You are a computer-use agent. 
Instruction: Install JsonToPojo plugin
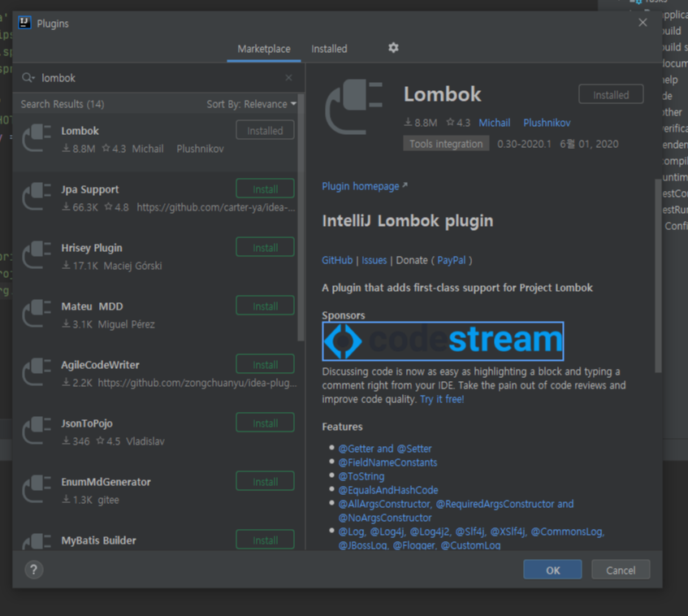tap(265, 423)
